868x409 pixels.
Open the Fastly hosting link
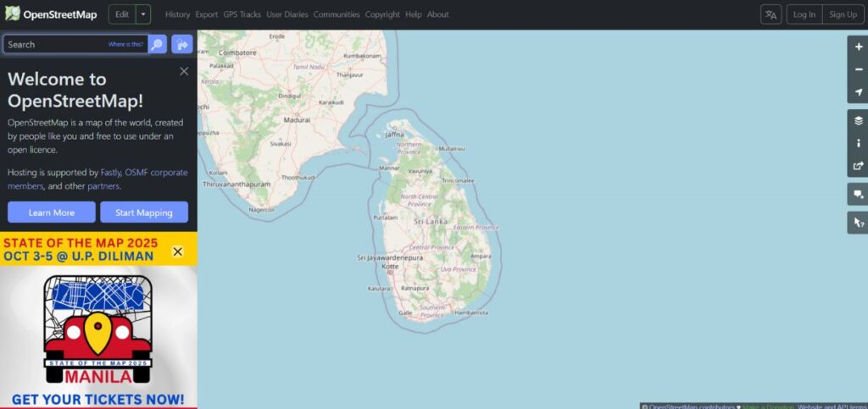click(111, 173)
